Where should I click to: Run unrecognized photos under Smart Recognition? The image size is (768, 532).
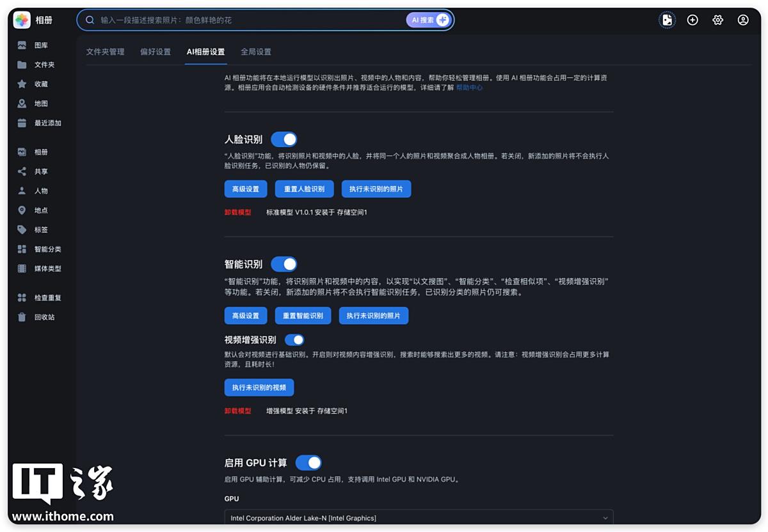point(374,316)
